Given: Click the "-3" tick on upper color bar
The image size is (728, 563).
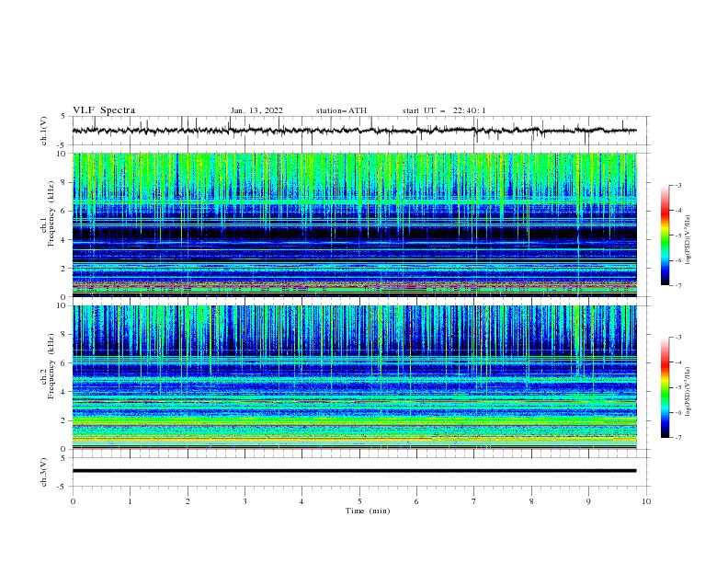Looking at the screenshot, I should coord(677,185).
